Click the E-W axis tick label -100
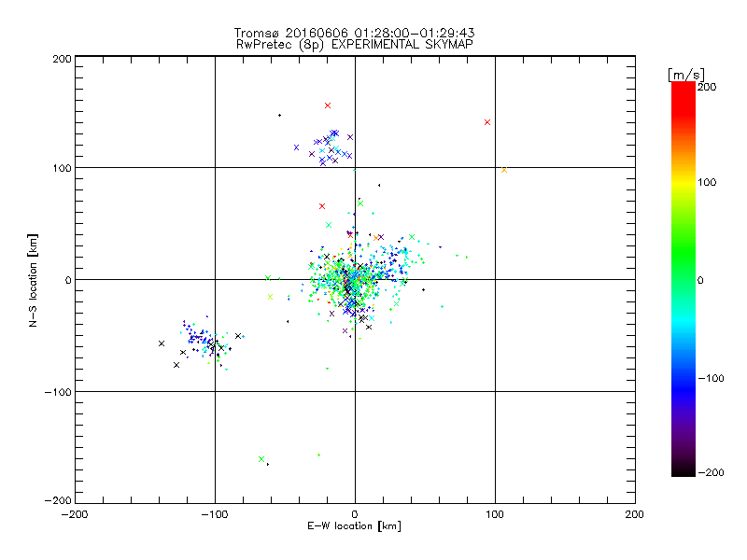The width and height of the screenshot is (747, 560). pos(215,514)
